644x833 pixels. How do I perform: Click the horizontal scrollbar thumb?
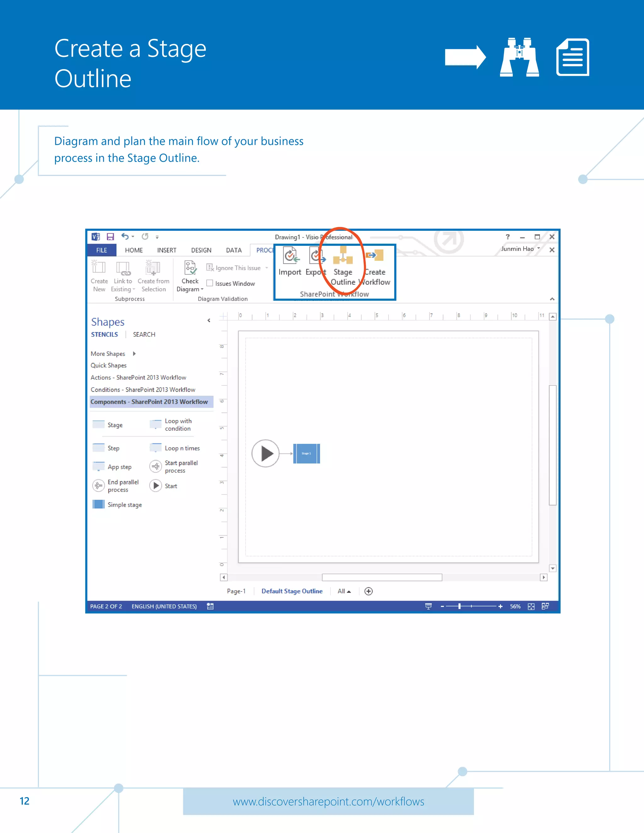(x=382, y=577)
